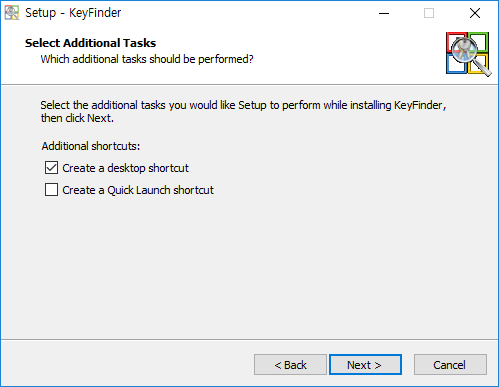499x387 pixels.
Task: Enable the Quick Launch shortcut checkbox
Action: [51, 190]
